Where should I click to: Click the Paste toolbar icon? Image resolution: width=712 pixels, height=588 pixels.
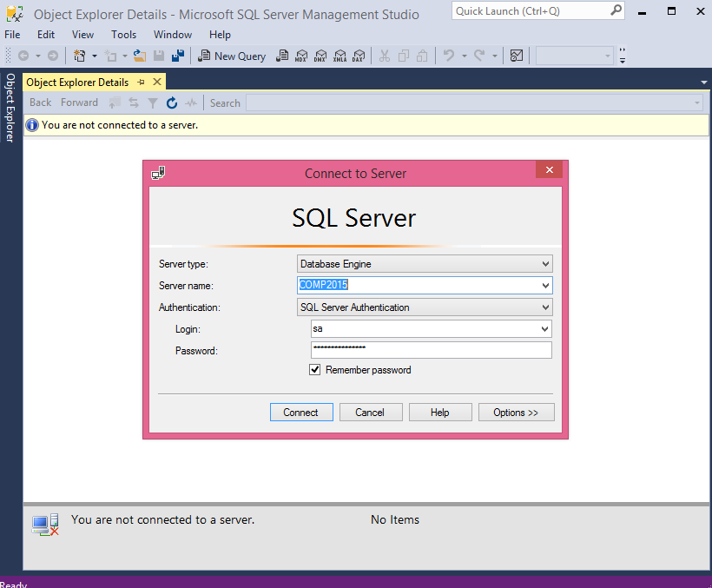coord(422,56)
